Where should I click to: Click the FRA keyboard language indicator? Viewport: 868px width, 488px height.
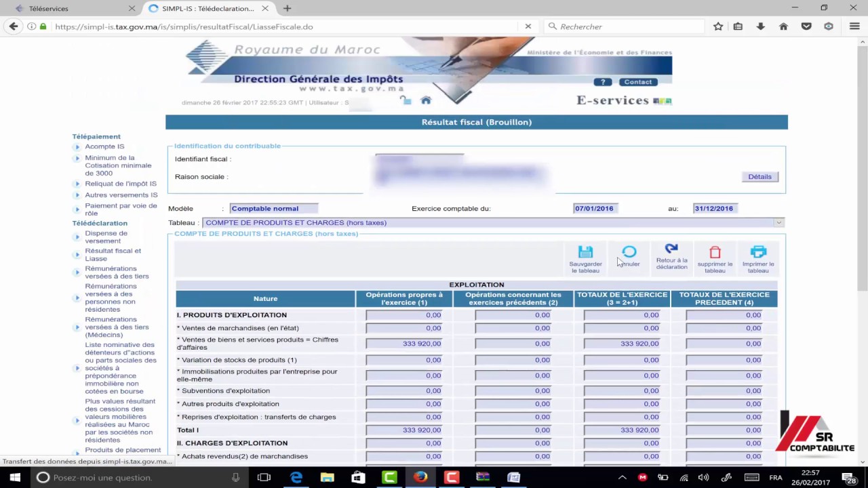[x=776, y=477]
